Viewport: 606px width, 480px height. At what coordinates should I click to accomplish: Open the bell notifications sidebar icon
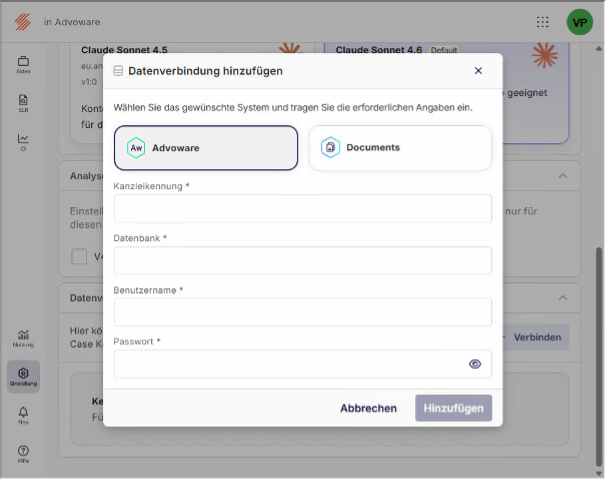[x=23, y=415]
